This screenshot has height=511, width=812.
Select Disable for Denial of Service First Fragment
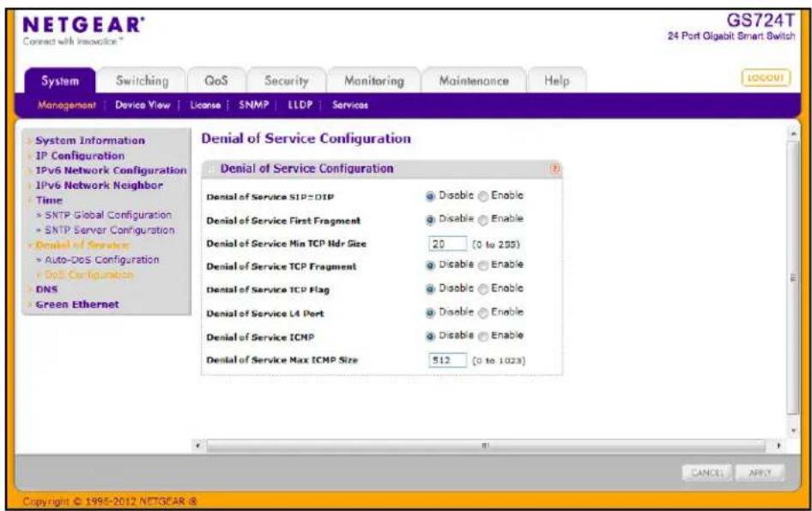(x=430, y=220)
